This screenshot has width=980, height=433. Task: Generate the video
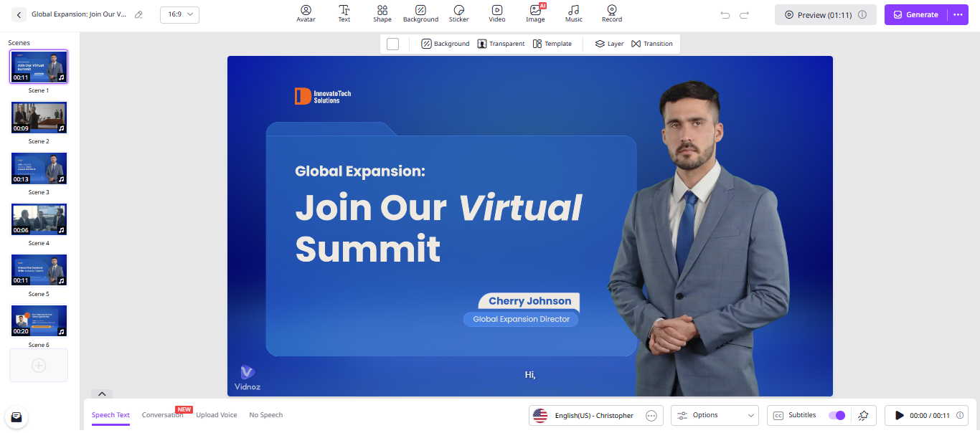click(915, 14)
